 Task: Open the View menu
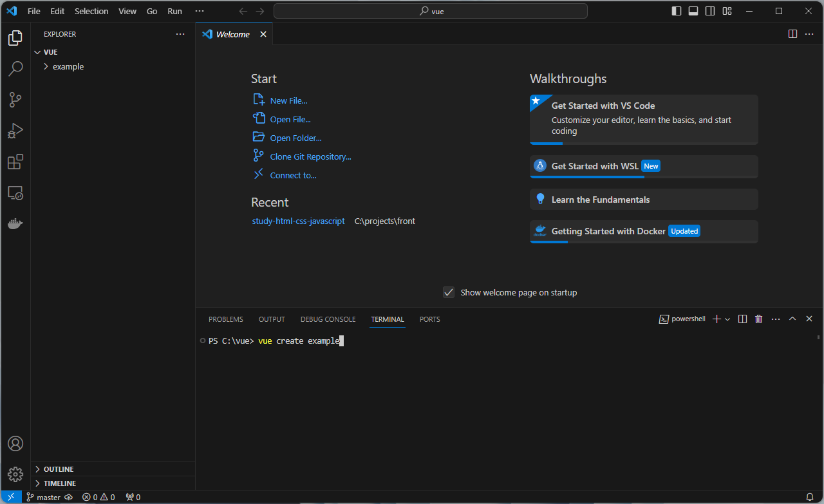[x=127, y=11]
